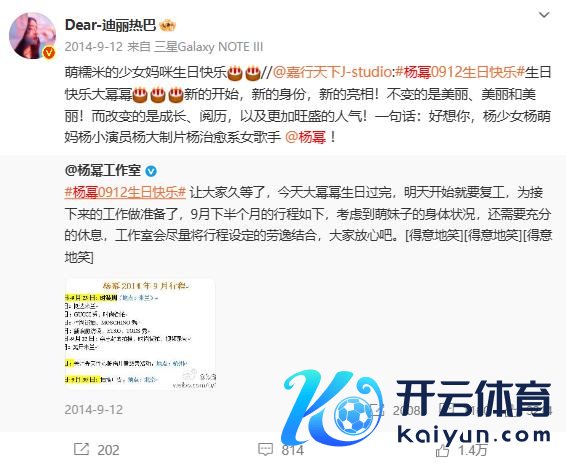
Task: Open 三星Galaxy NOTE III source link
Action: (209, 47)
